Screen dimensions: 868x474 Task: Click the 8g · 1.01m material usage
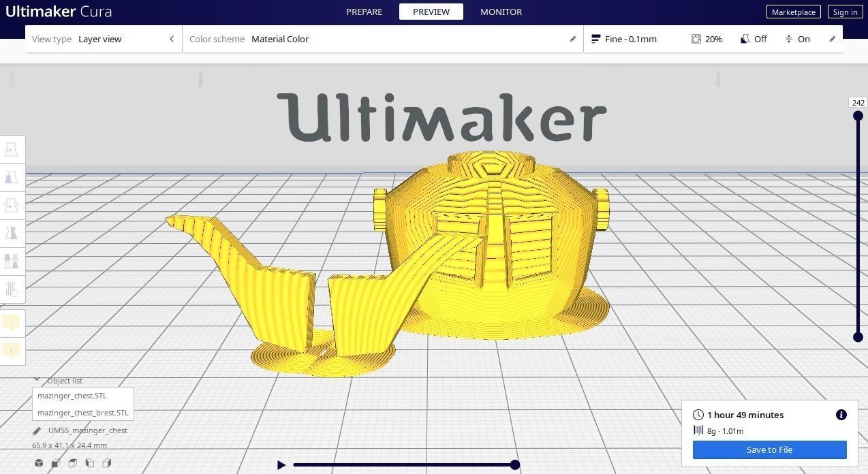tap(725, 430)
